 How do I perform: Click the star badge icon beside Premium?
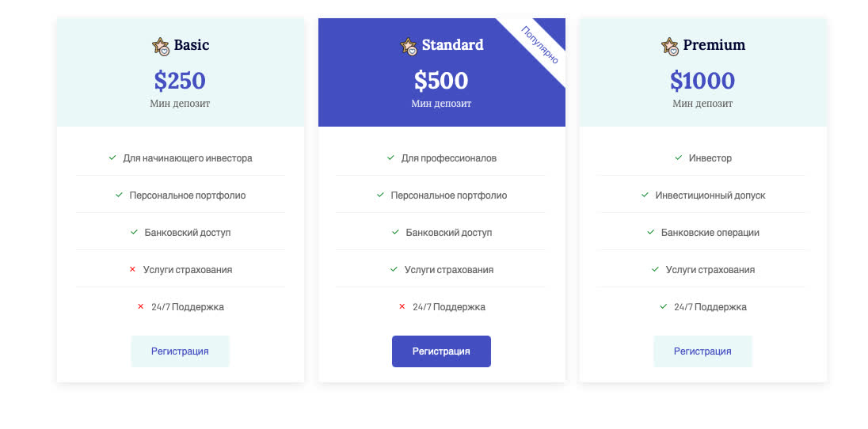point(669,47)
